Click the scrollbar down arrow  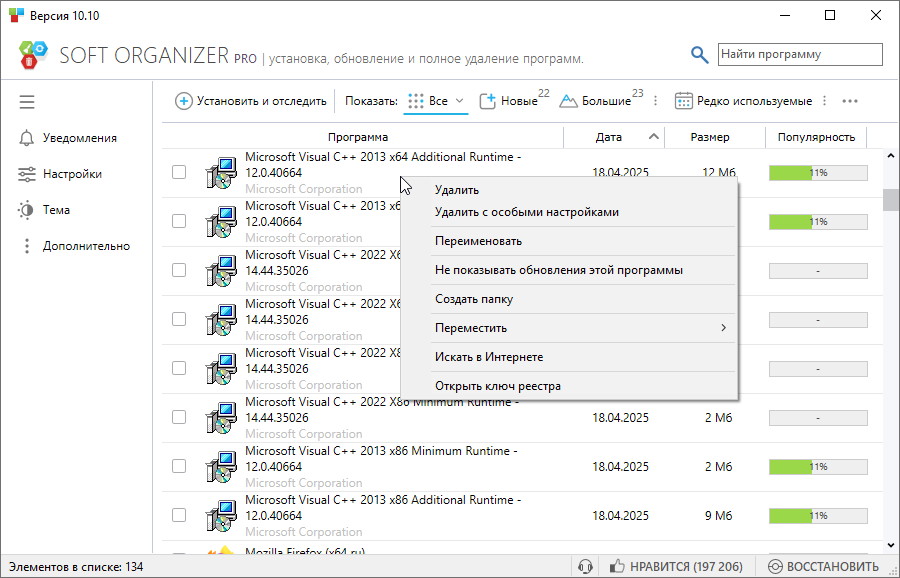click(x=891, y=545)
